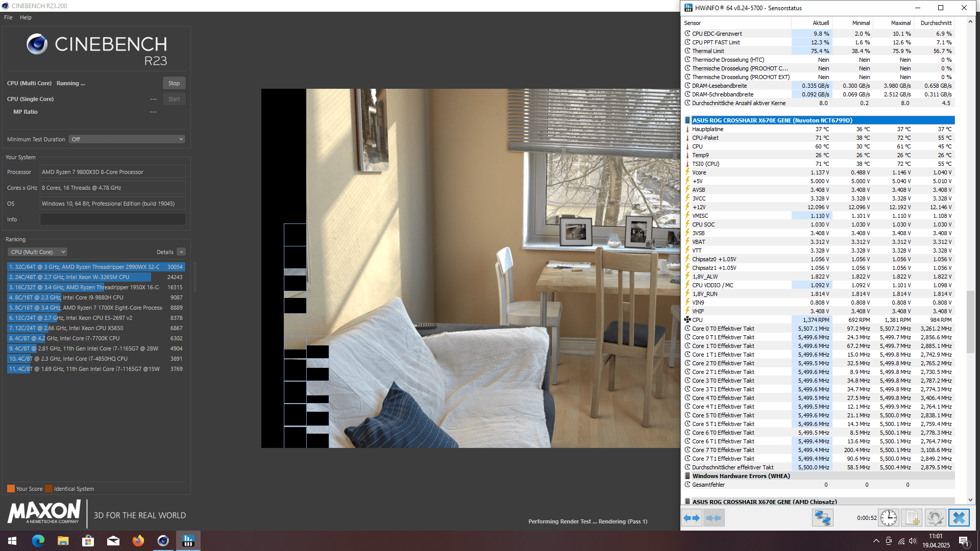Click the collapse columns arrows icon

[x=714, y=518]
